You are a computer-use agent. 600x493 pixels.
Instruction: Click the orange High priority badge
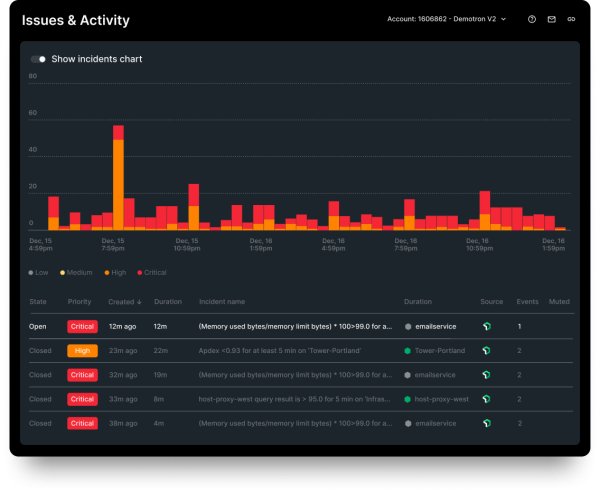click(82, 351)
